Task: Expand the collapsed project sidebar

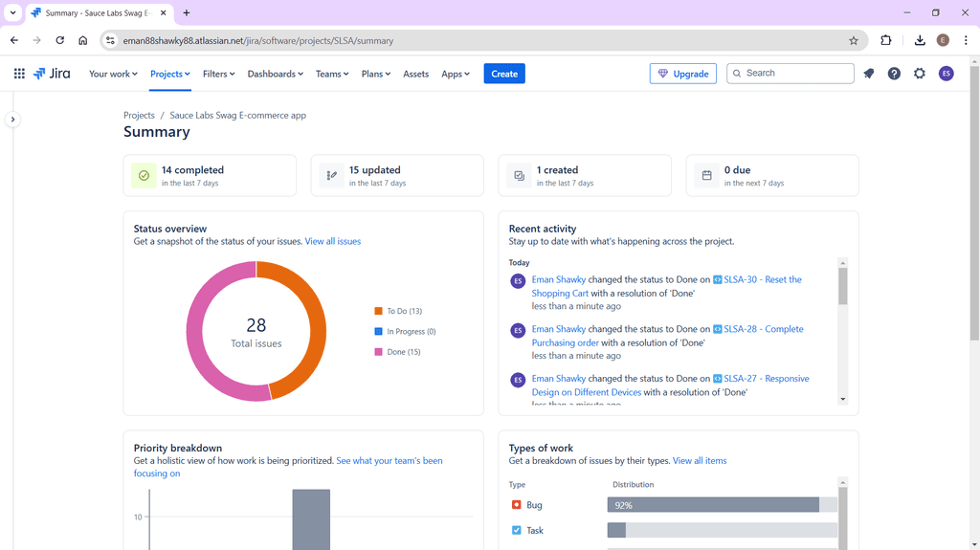Action: (12, 120)
